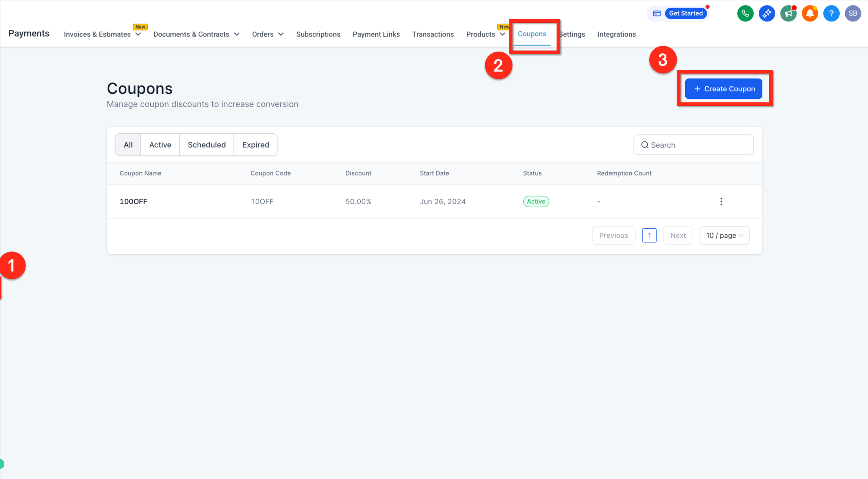868x479 pixels.
Task: Click the card icon beside Get Started
Action: [x=657, y=13]
